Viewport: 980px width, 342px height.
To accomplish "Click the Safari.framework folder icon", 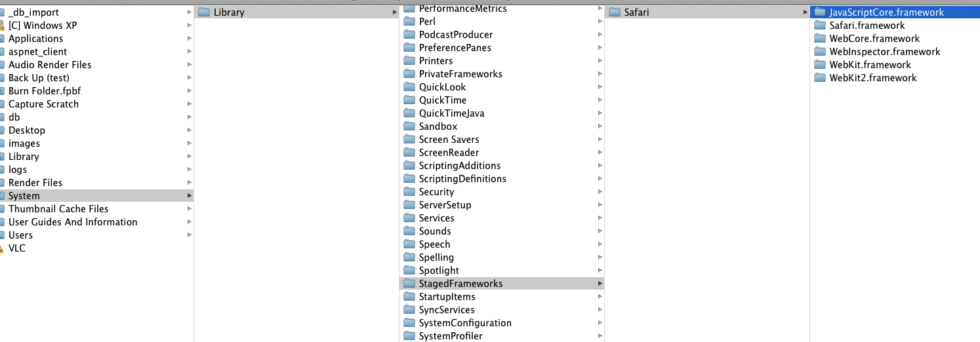I will tap(819, 26).
